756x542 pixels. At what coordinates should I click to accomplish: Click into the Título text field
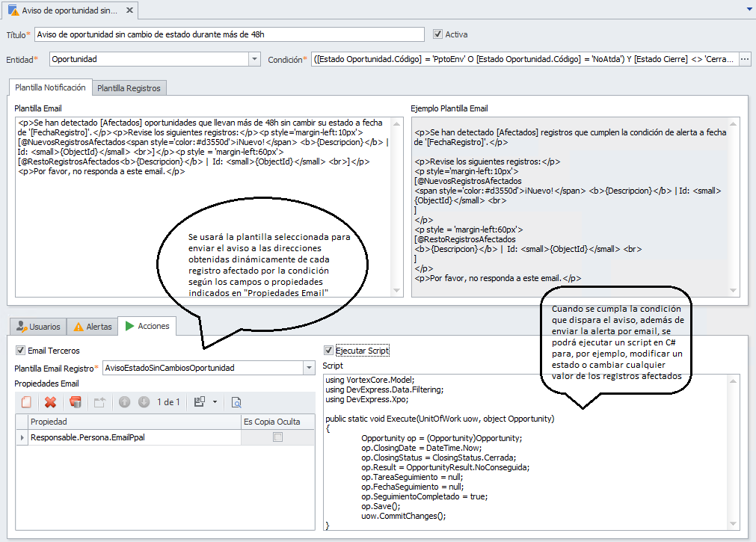point(229,34)
